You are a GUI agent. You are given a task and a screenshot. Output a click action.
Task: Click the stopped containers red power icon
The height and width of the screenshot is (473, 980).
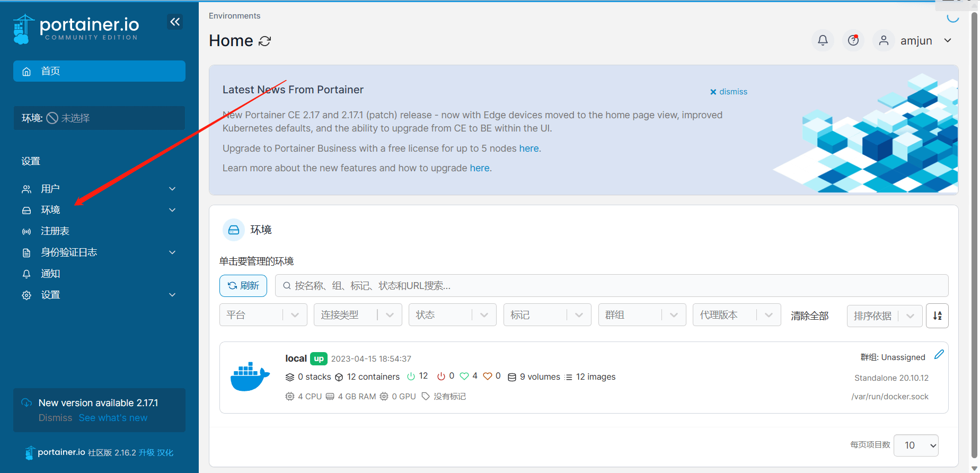[x=441, y=376]
